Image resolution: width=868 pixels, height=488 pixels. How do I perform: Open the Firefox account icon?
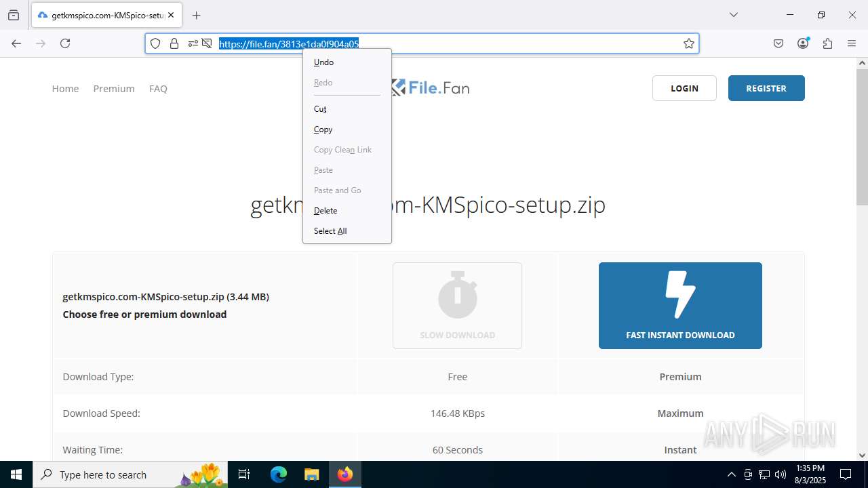pyautogui.click(x=803, y=43)
